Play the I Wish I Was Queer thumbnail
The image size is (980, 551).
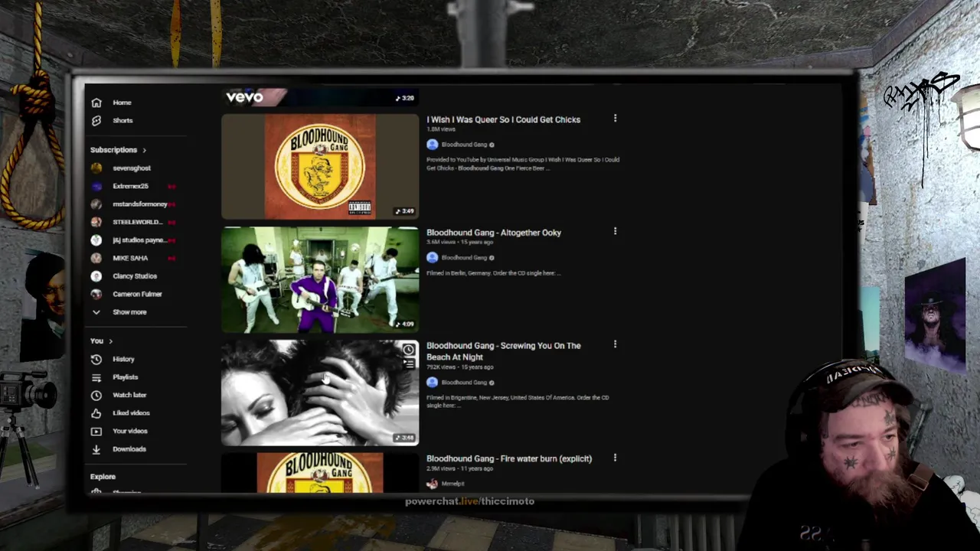(320, 167)
